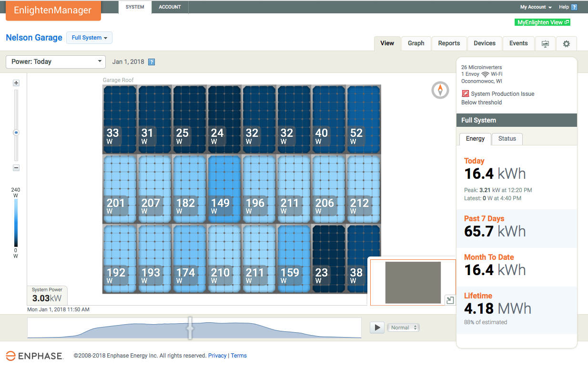The width and height of the screenshot is (588, 369).
Task: Select the View tab
Action: point(387,43)
